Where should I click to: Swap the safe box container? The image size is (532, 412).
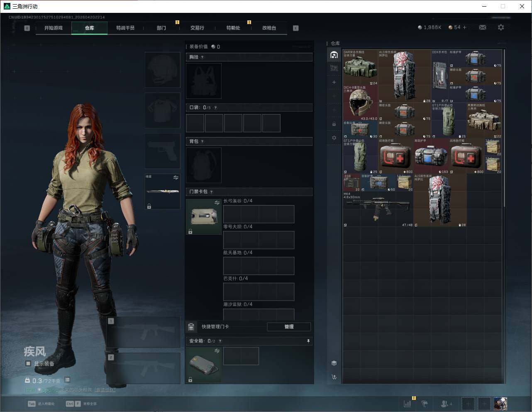coord(217,351)
